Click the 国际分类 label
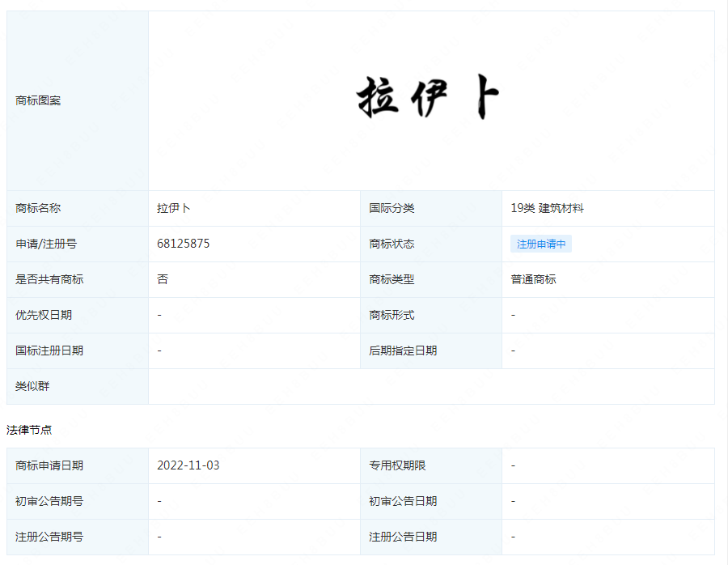 [x=392, y=208]
